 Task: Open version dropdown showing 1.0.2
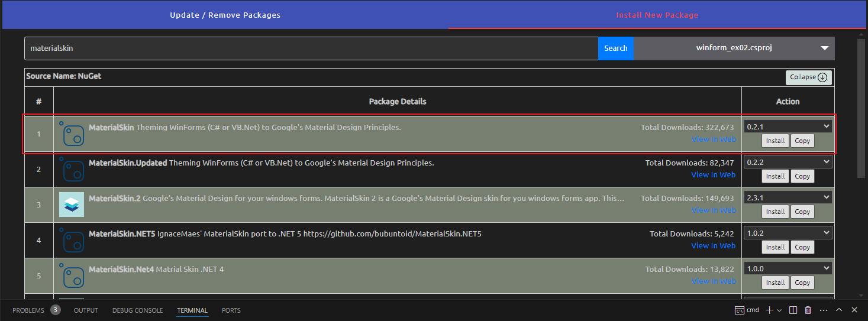(x=788, y=233)
